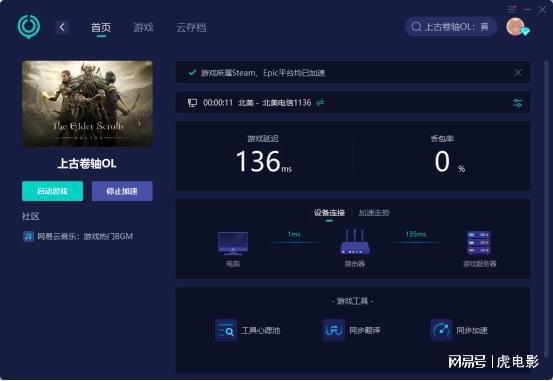The height and width of the screenshot is (381, 553).
Task: Open the 工具心愿池 tool
Action: [248, 331]
